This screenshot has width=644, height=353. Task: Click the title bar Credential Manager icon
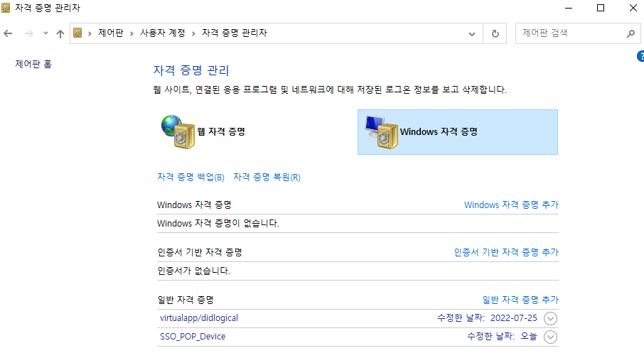6,8
